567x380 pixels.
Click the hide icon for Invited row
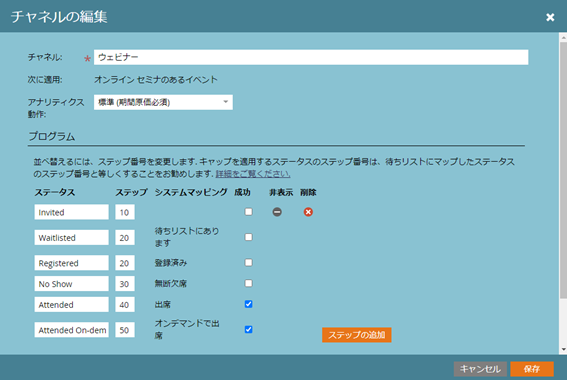277,212
